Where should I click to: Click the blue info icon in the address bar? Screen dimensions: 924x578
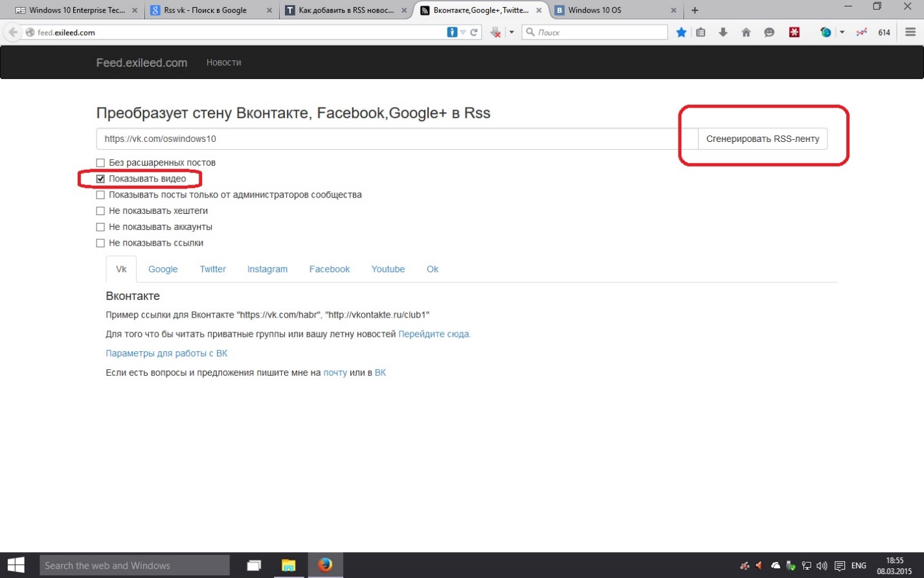(x=452, y=32)
